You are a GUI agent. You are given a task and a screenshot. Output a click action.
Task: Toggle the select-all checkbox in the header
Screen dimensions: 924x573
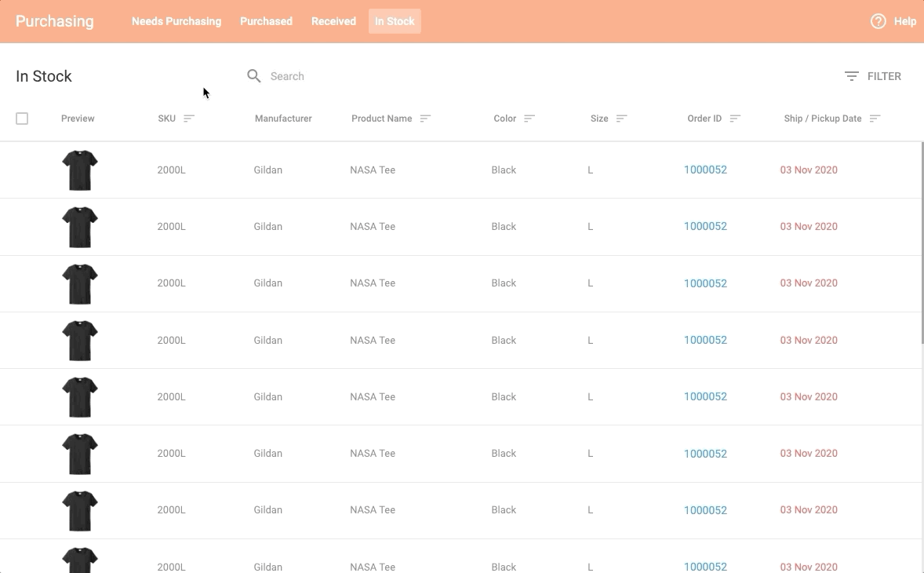[22, 119]
